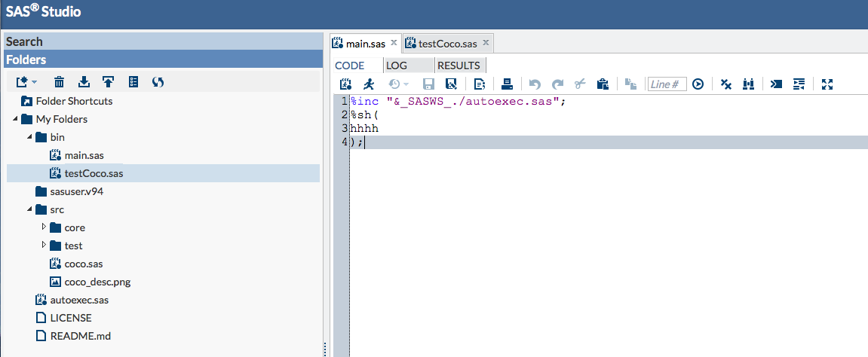Collapse the My Folders tree node
The image size is (868, 357).
(15, 119)
